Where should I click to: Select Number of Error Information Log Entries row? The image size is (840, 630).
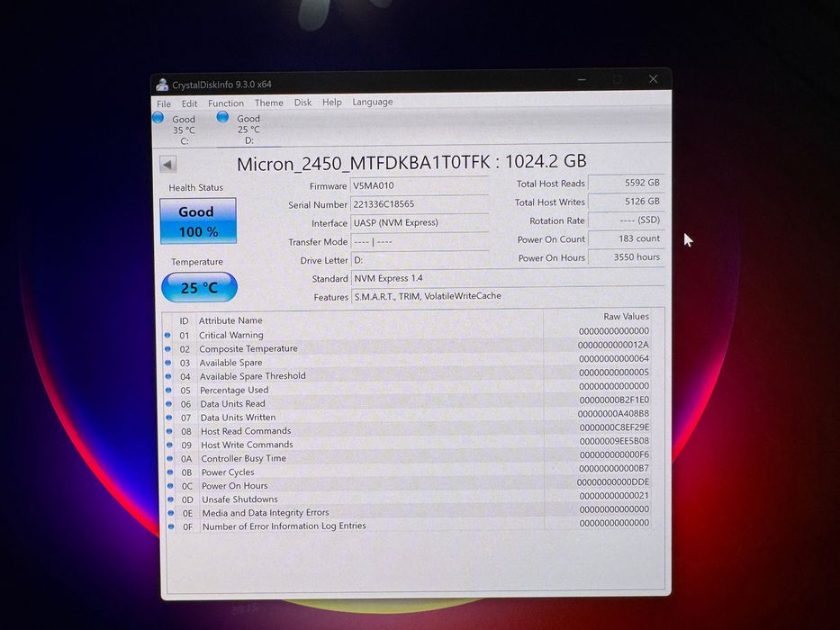coord(407,526)
